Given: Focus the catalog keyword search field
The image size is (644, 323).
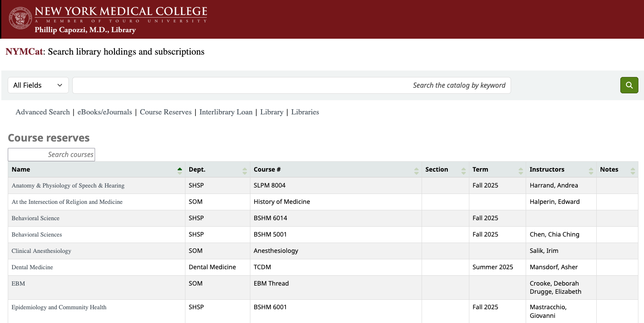Looking at the screenshot, I should point(291,85).
